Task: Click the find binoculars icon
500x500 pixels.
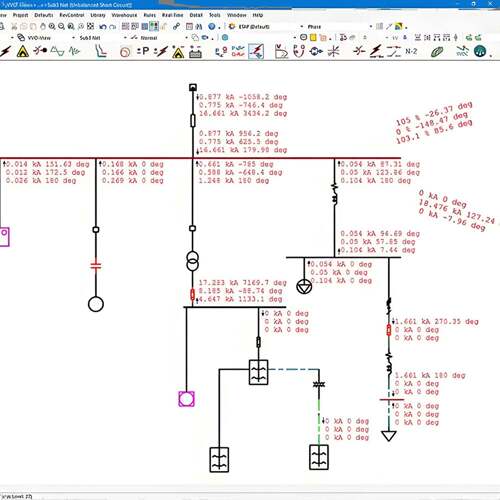Action: pos(199,26)
